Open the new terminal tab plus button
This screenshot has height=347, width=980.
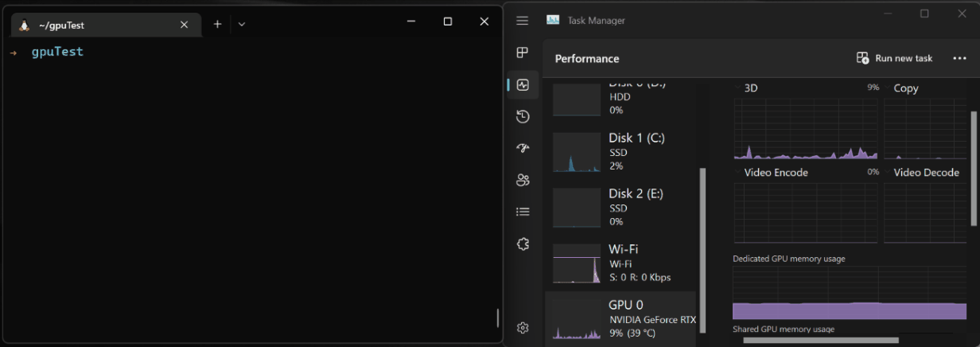(x=217, y=25)
